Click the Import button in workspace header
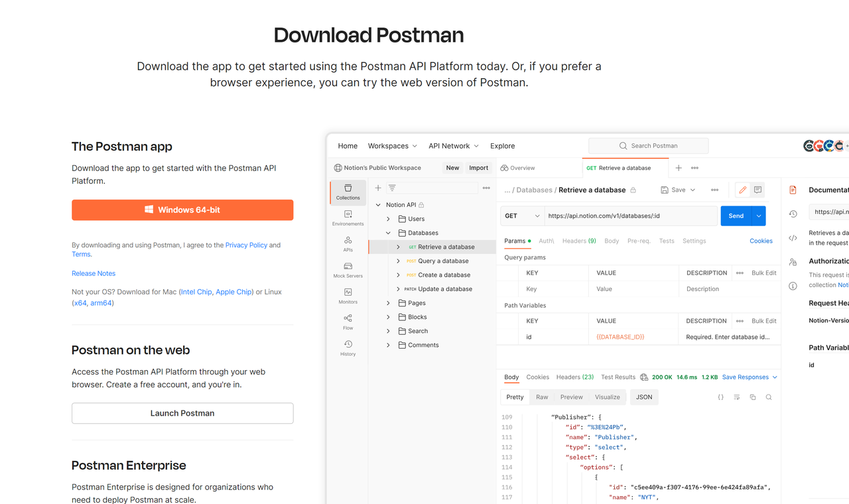The width and height of the screenshot is (849, 504). point(478,168)
